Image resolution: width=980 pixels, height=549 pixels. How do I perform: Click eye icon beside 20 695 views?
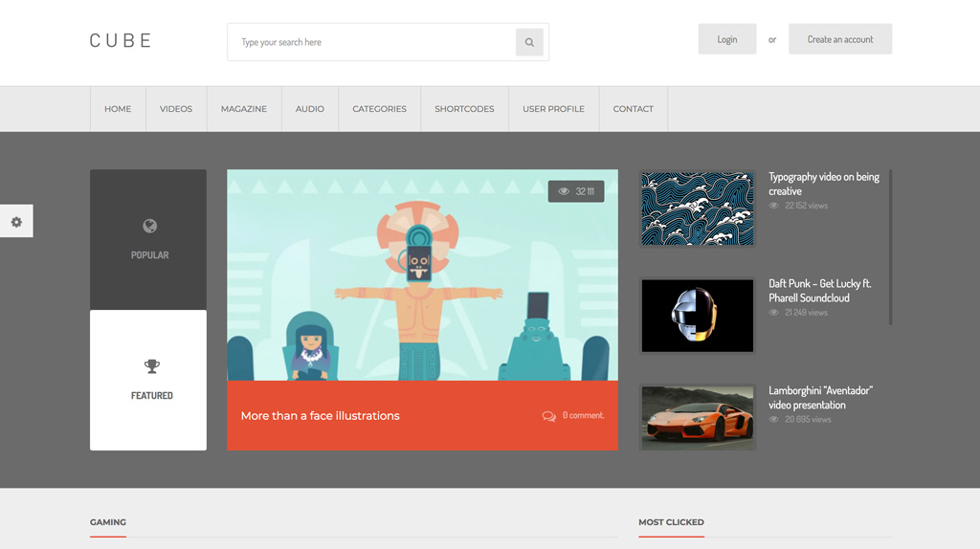(x=773, y=419)
